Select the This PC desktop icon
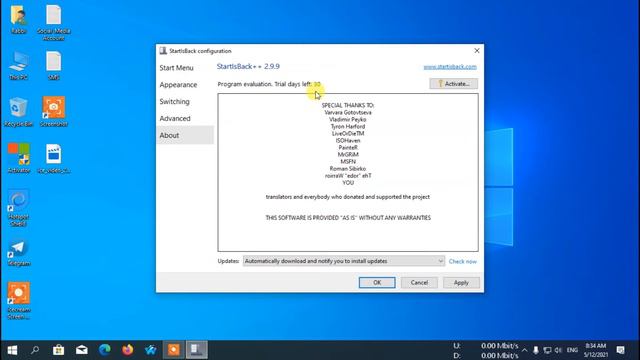This screenshot has width=640, height=360. (18, 65)
